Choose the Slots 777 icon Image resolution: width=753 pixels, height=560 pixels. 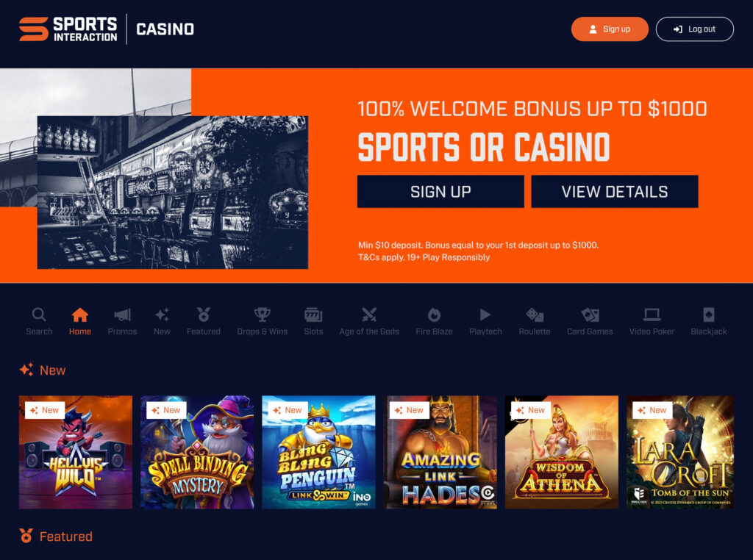coord(313,315)
